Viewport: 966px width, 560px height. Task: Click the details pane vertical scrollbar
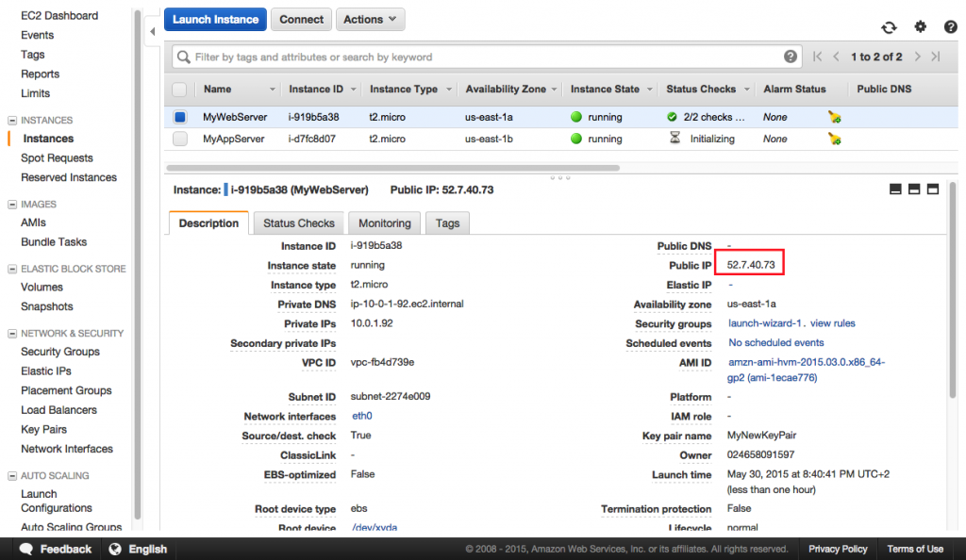(x=953, y=289)
